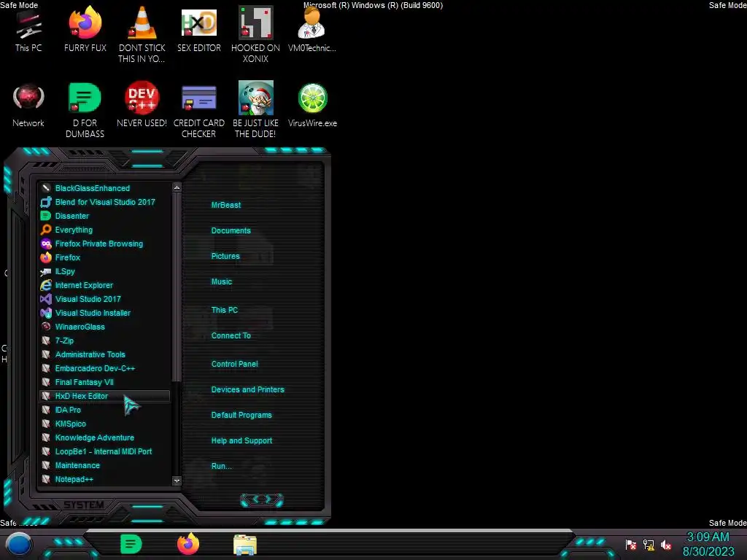Open the Run... dialog from start menu
Viewport: 747px width, 560px height.
point(222,466)
